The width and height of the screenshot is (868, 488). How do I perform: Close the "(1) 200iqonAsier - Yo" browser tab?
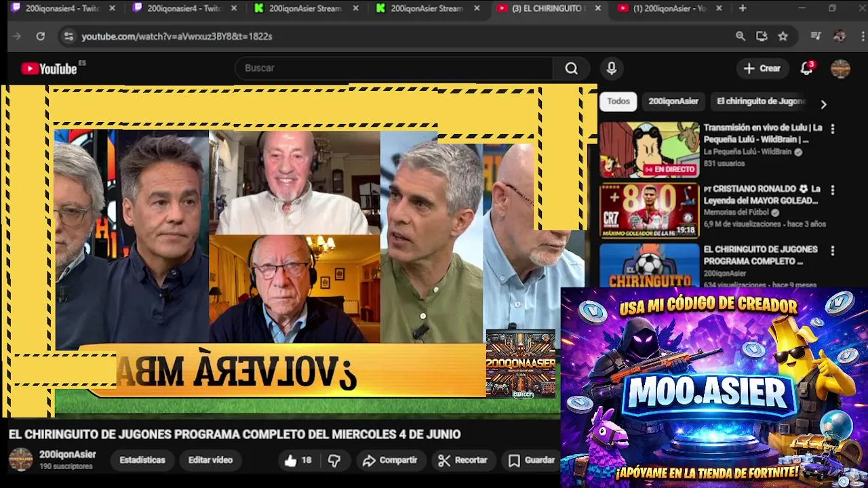pyautogui.click(x=719, y=8)
